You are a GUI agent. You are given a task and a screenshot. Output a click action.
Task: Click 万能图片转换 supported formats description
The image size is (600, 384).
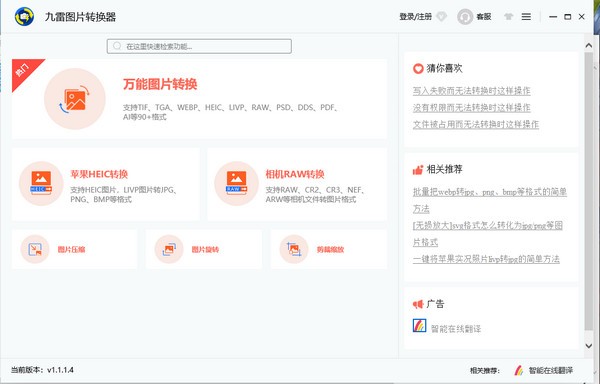(231, 112)
